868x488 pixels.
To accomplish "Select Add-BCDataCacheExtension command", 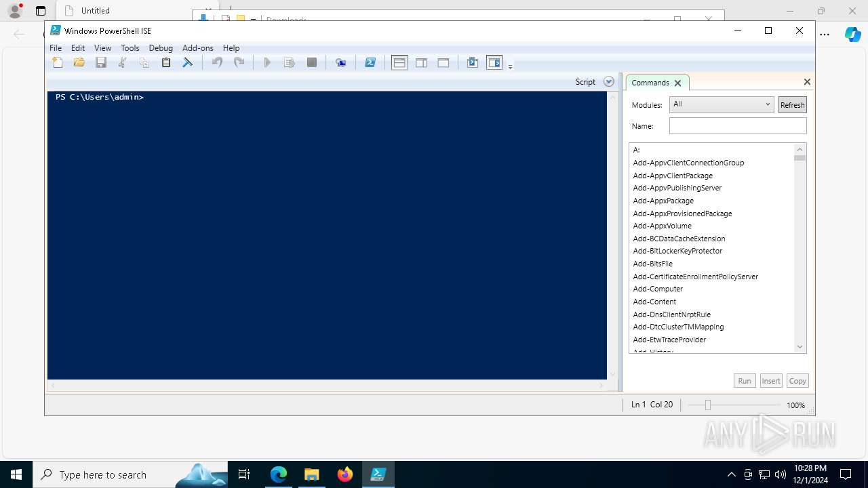I will pyautogui.click(x=679, y=239).
